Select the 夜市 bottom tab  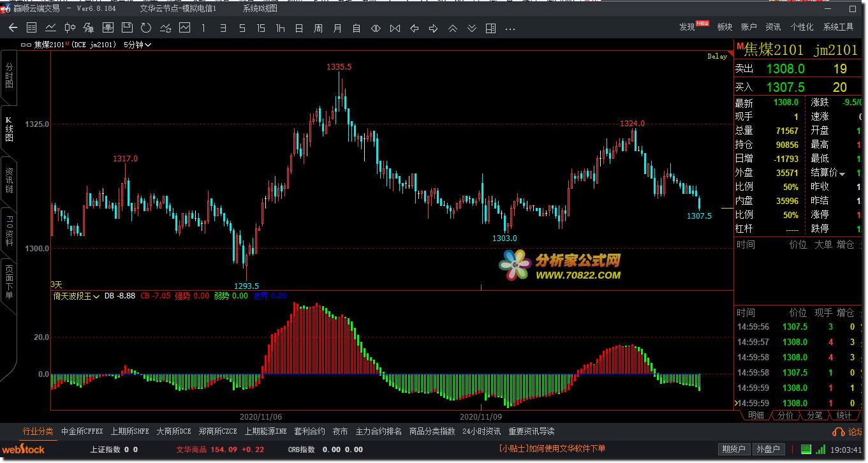tap(340, 432)
